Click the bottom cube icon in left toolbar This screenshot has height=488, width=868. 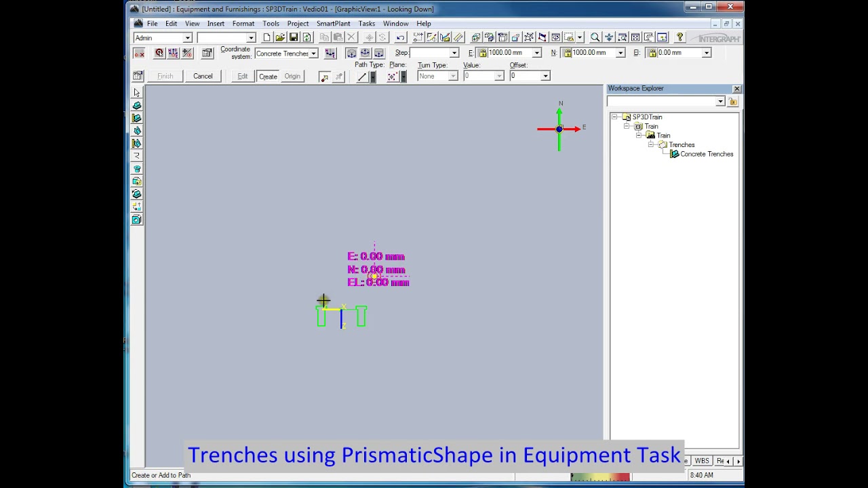click(137, 220)
